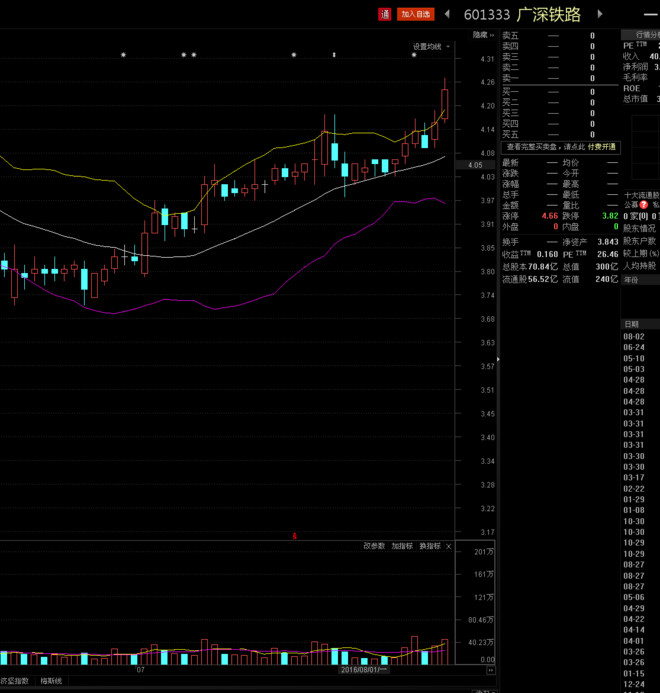Select the 06-24 date row
The width and height of the screenshot is (660, 693).
coord(634,347)
